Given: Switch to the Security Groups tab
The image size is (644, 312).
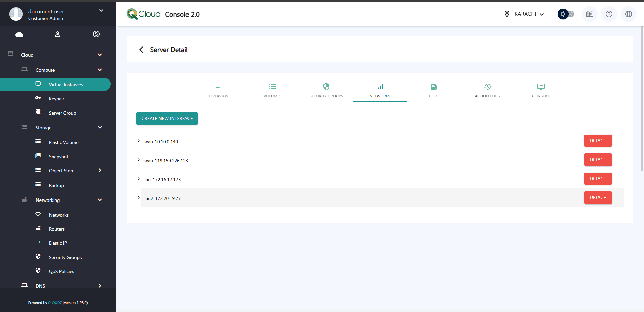Looking at the screenshot, I should (x=326, y=91).
